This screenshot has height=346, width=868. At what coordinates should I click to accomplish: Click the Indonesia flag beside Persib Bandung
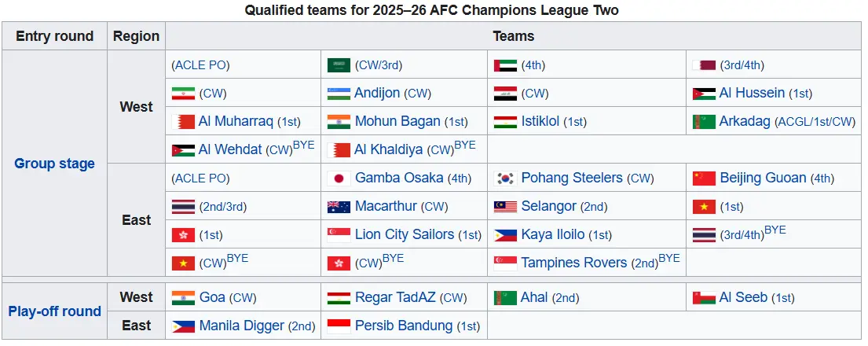[339, 326]
